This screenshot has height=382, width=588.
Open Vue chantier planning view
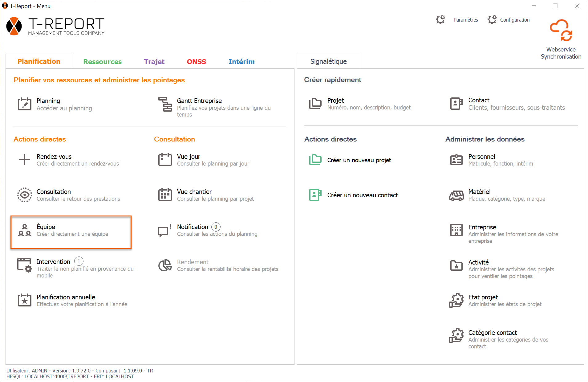pos(194,195)
